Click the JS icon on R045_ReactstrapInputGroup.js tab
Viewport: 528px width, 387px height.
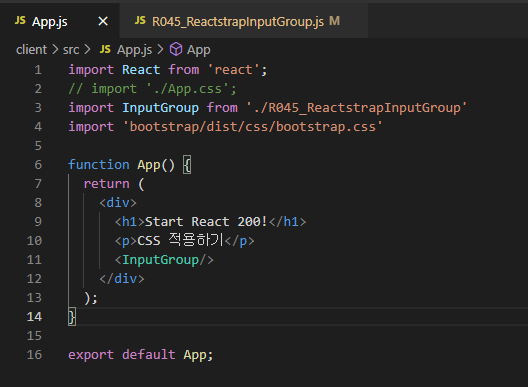140,21
